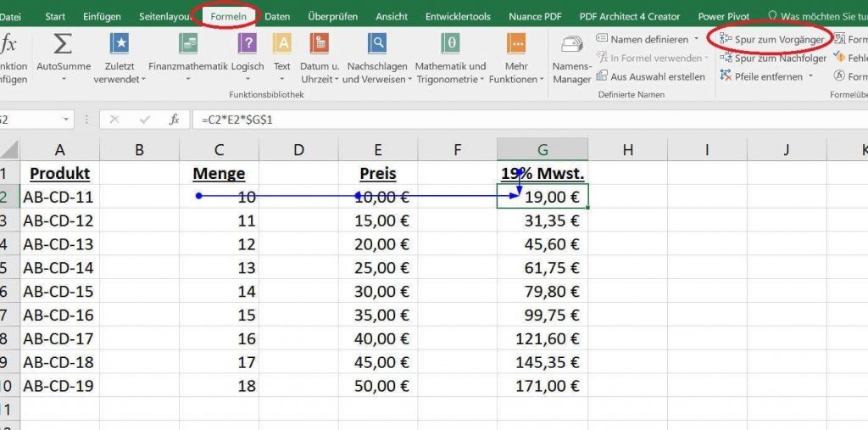
Task: Click Spur zum Vorgänger
Action: tap(771, 39)
